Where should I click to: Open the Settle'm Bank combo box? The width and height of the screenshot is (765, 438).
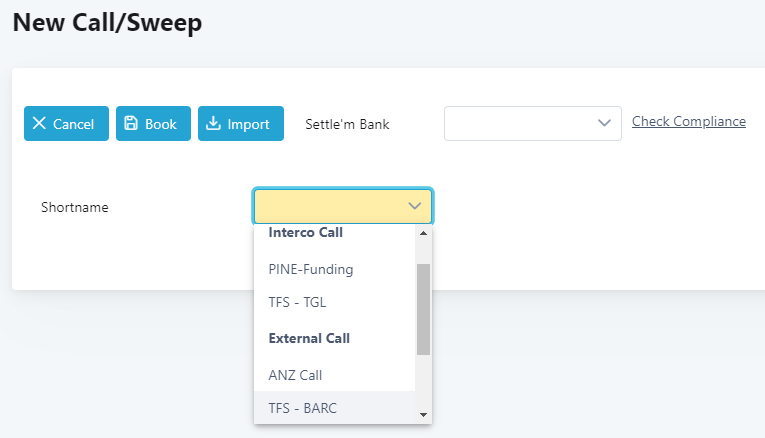pyautogui.click(x=522, y=123)
